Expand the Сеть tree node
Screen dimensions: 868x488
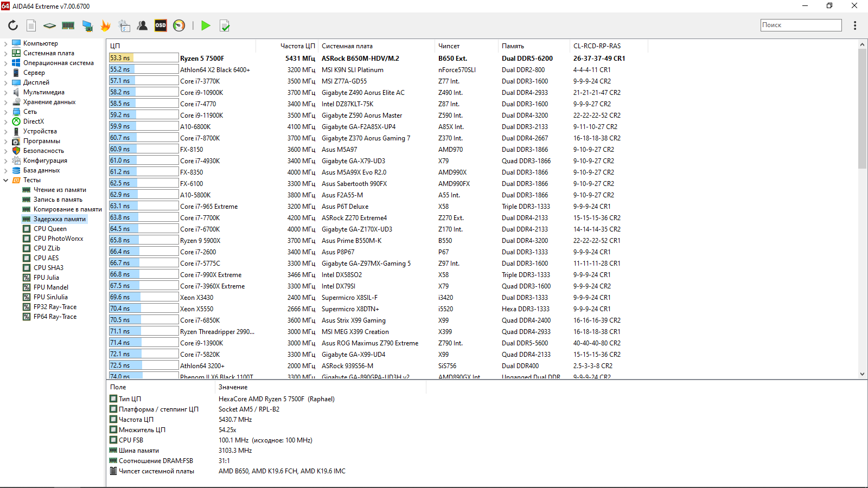pyautogui.click(x=5, y=112)
